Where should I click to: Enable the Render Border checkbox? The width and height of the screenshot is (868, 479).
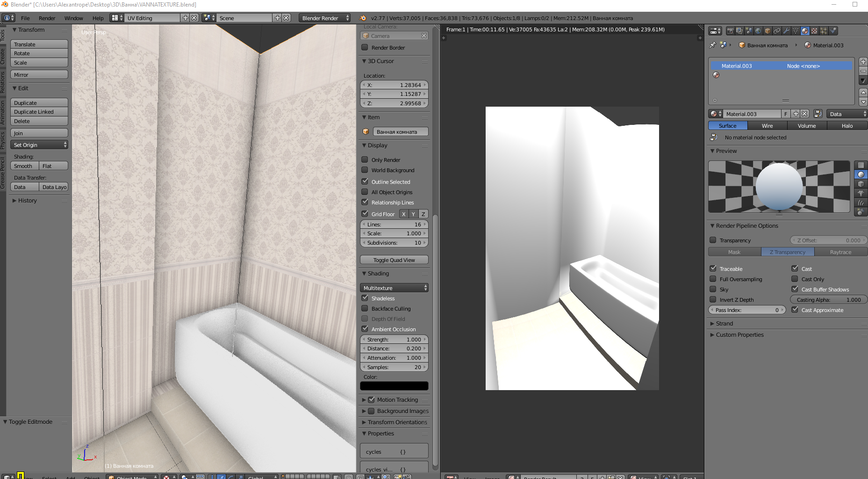tap(365, 47)
